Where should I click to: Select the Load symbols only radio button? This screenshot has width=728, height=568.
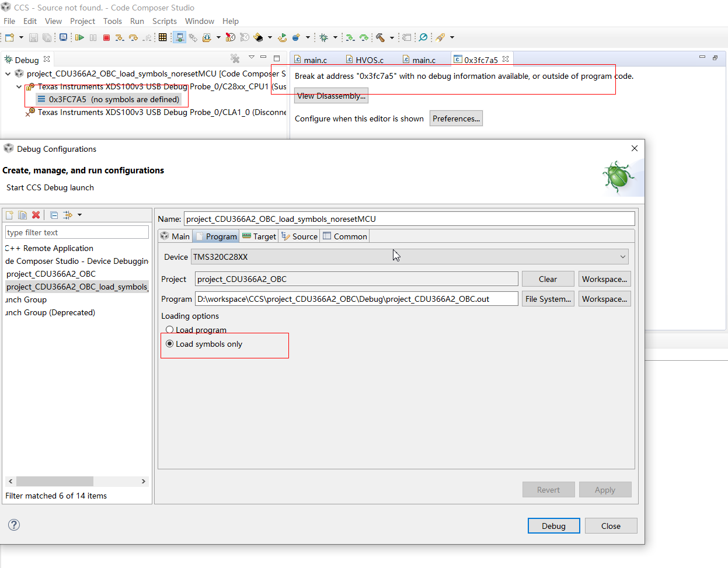point(170,344)
